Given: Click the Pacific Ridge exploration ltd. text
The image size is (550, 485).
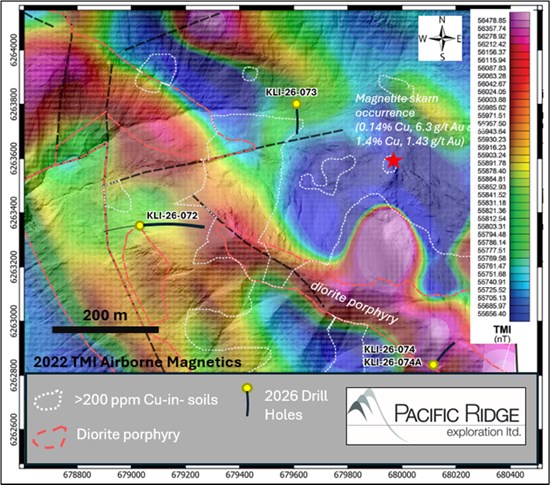Looking at the screenshot, I should pos(457,420).
